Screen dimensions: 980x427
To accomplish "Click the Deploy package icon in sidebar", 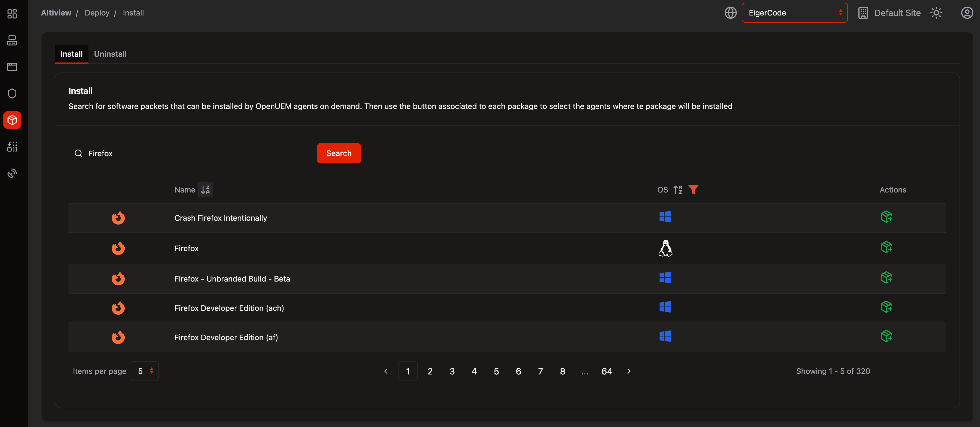I will coord(12,120).
